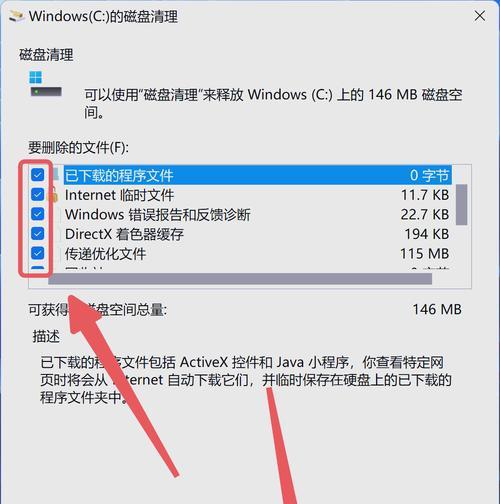This screenshot has height=504, width=500.
Task: Click the file list horizontal scrollbar
Action: tap(240, 279)
